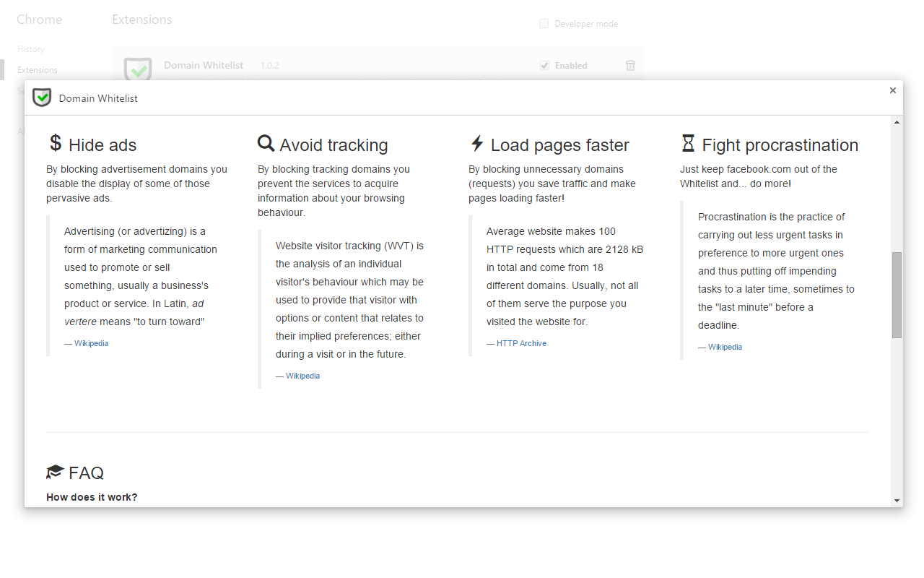924x578 pixels.
Task: Click the graduation cap FAQ icon
Action: (55, 473)
